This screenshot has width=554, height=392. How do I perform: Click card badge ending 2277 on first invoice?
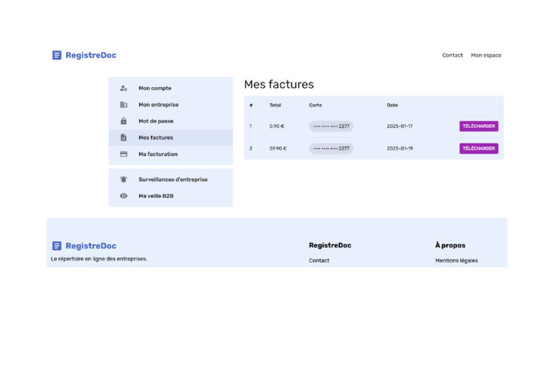click(331, 126)
